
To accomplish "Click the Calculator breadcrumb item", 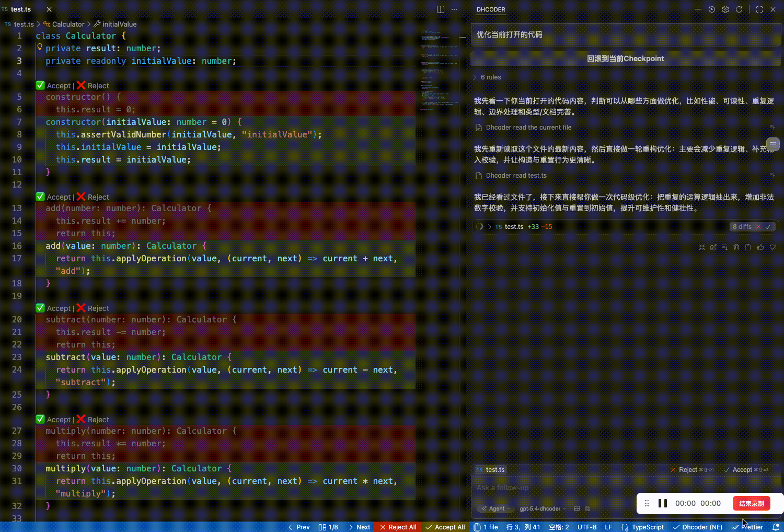I will [x=68, y=24].
